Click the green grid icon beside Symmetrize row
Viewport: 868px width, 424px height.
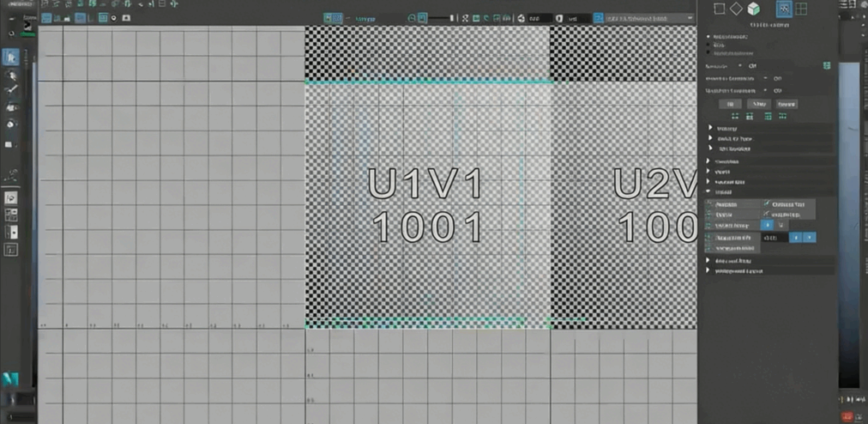coord(826,65)
